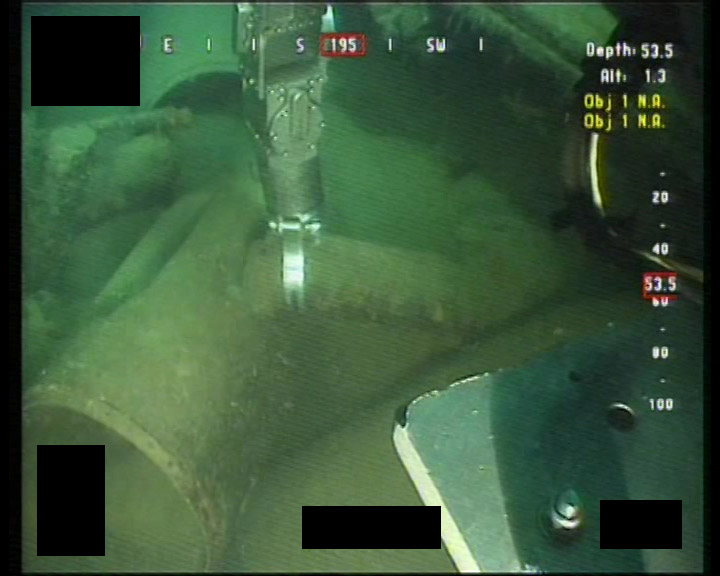The image size is (720, 576).
Task: Click the 40 mark on depth scale
Action: pos(660,249)
